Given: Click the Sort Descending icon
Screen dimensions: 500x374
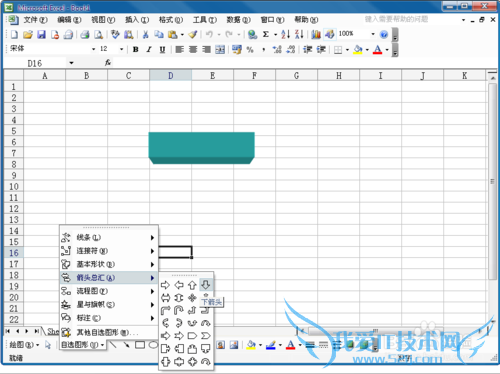Looking at the screenshot, I should point(299,34).
